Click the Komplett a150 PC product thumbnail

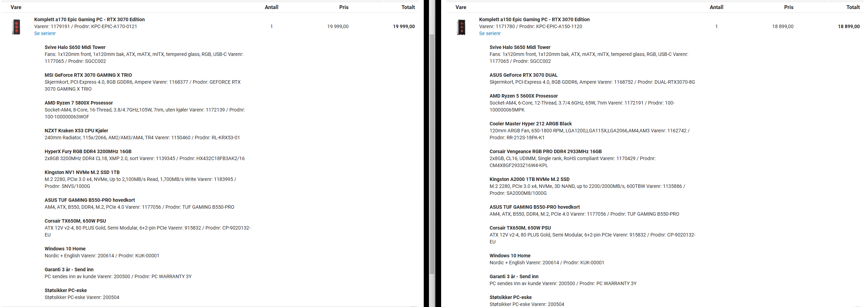[461, 27]
